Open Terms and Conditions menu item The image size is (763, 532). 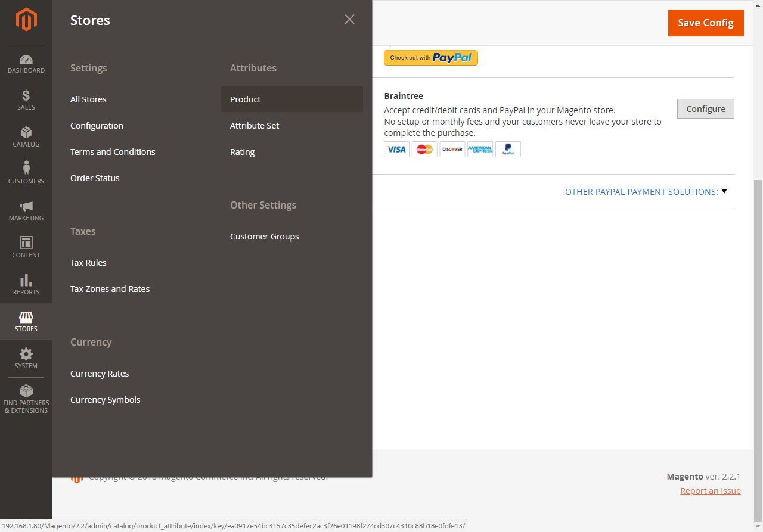coord(113,152)
